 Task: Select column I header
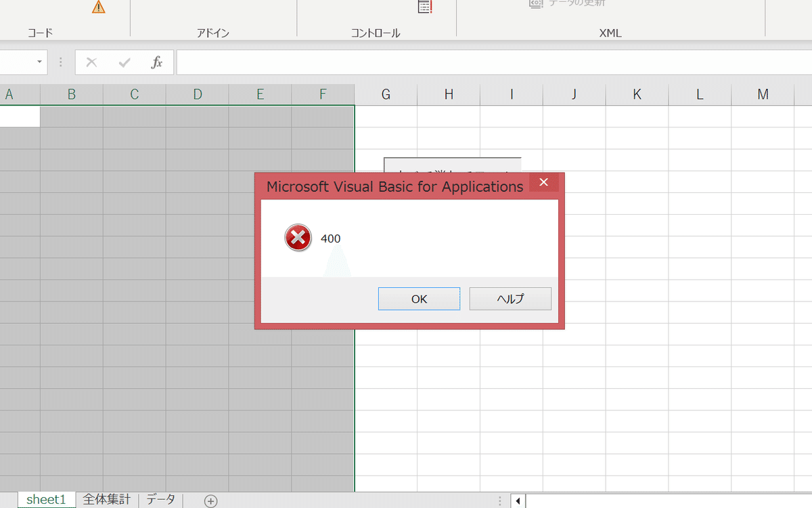point(512,95)
